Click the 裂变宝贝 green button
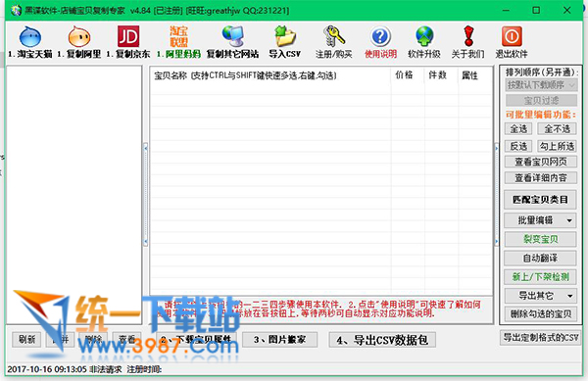The width and height of the screenshot is (588, 381). 540,239
